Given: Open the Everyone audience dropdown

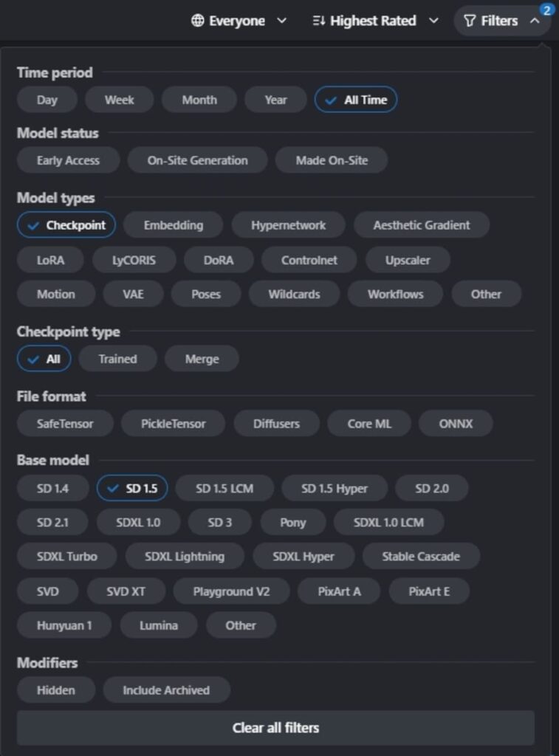Looking at the screenshot, I should 239,21.
